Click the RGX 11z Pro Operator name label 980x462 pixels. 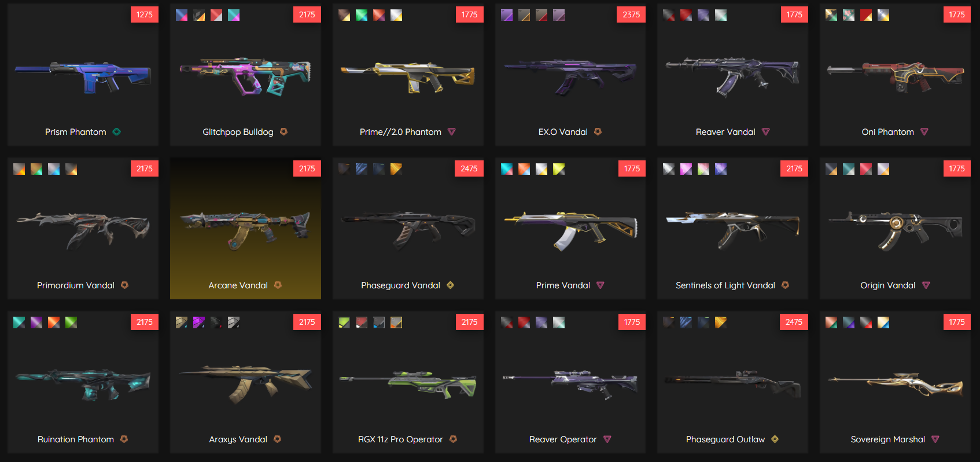pos(400,439)
